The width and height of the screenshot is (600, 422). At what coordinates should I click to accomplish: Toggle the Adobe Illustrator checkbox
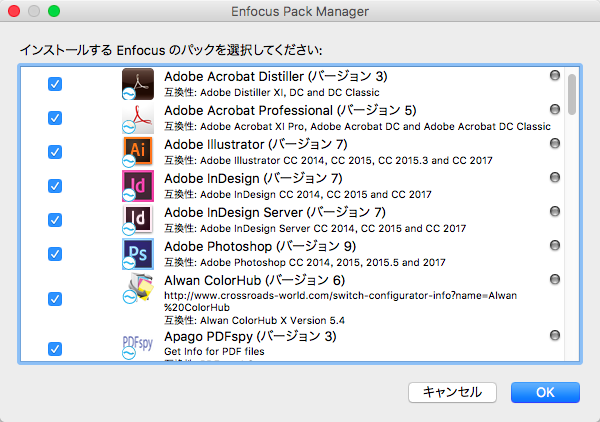55,152
